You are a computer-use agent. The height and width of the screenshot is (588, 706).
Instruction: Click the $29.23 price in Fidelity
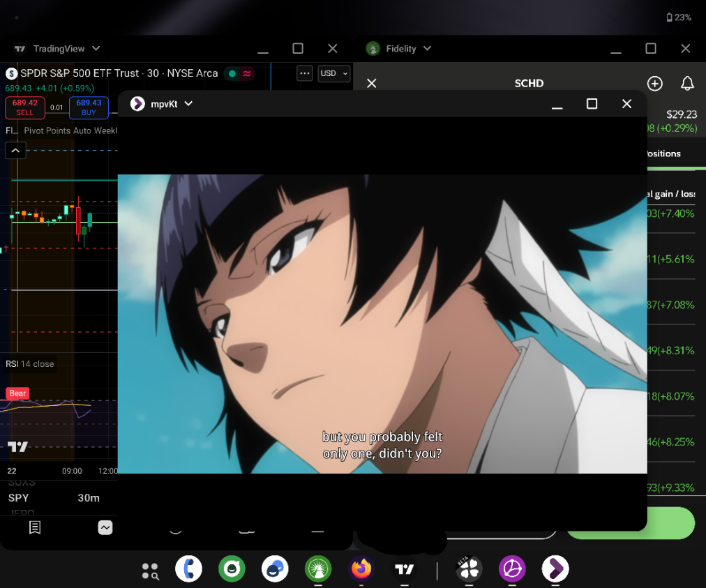682,114
